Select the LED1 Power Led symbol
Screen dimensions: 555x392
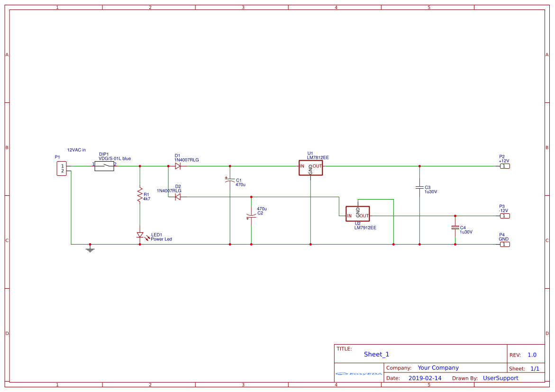point(140,235)
